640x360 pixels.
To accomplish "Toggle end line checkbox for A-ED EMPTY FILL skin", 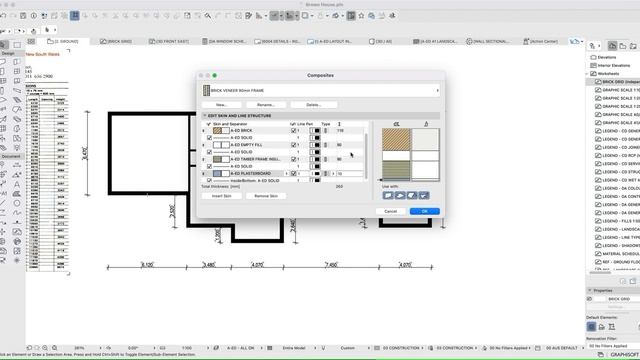I will tap(293, 145).
